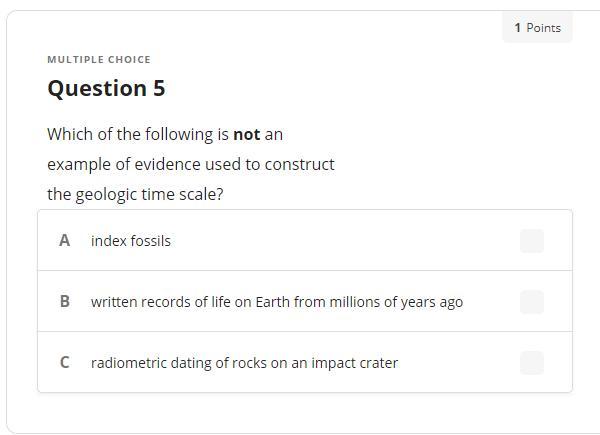Choose the "index fossils" answer text
This screenshot has height=435, width=600.
(x=131, y=241)
